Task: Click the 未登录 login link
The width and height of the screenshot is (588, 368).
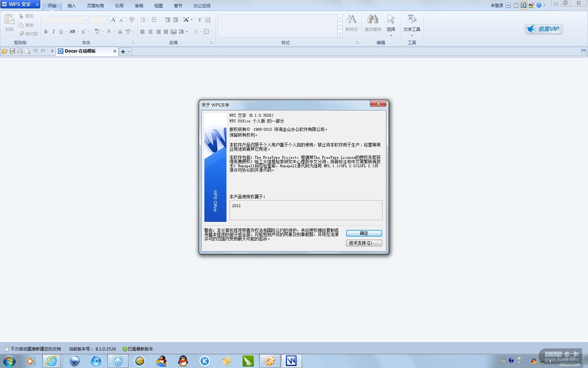Action: pos(497,6)
